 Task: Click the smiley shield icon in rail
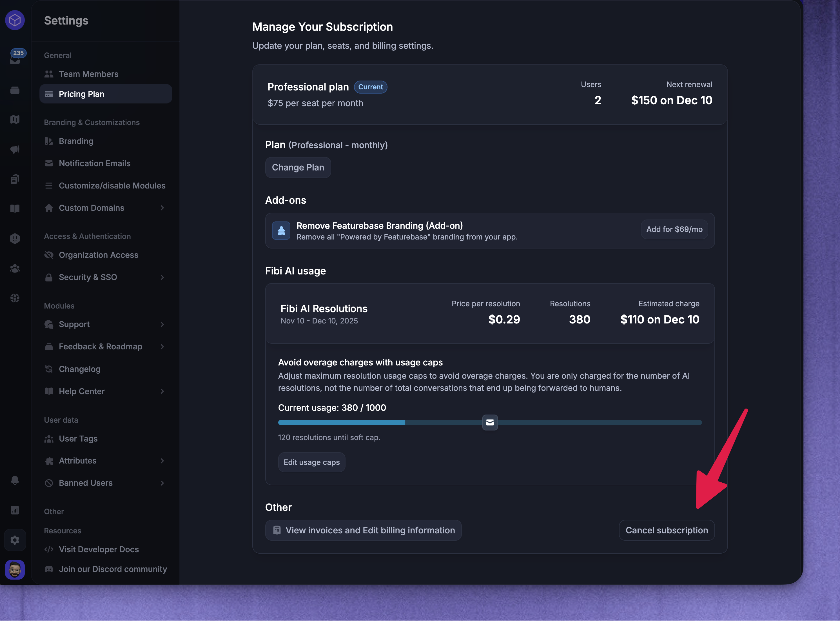[15, 238]
